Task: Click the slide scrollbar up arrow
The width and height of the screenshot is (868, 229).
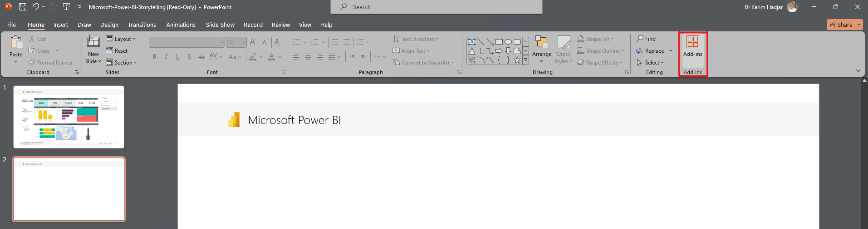Action: pos(865,81)
